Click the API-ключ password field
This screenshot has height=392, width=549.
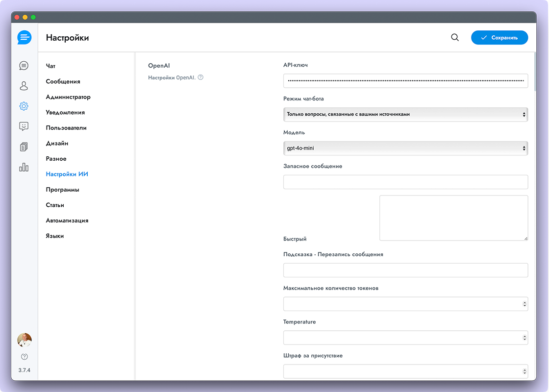click(405, 80)
